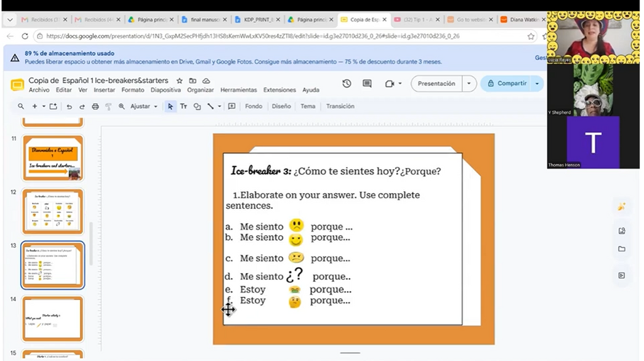
Task: Bookmark page with address bar star
Action: (531, 36)
